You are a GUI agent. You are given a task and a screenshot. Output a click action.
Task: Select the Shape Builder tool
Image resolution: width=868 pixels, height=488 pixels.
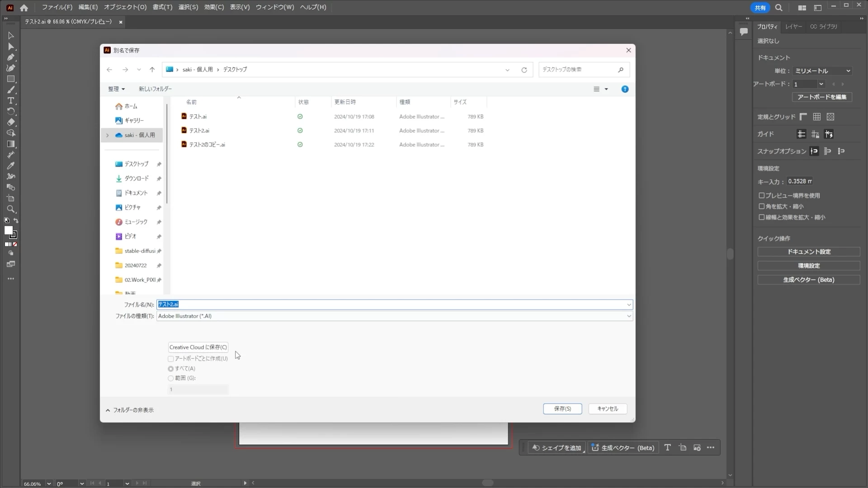point(11,133)
